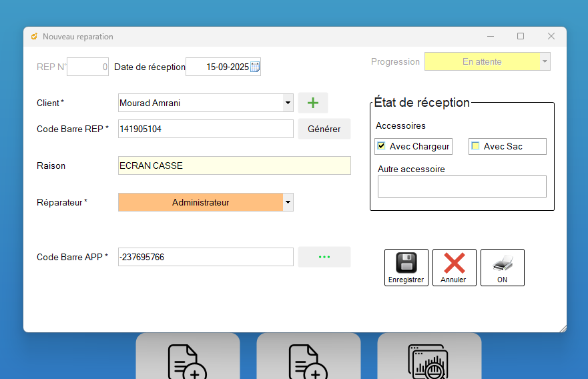Click the app icon in the title bar
Viewport: 588px width, 379px height.
[x=34, y=37]
